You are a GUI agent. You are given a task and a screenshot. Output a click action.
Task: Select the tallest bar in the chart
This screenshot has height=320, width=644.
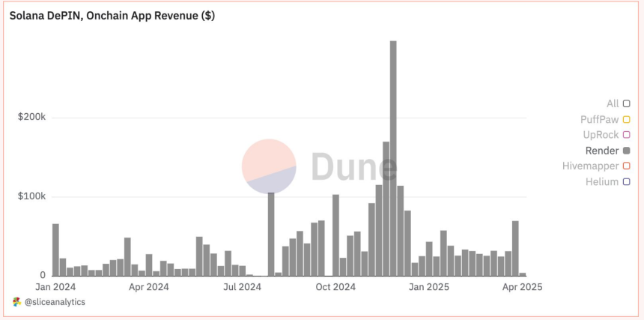pos(393,158)
